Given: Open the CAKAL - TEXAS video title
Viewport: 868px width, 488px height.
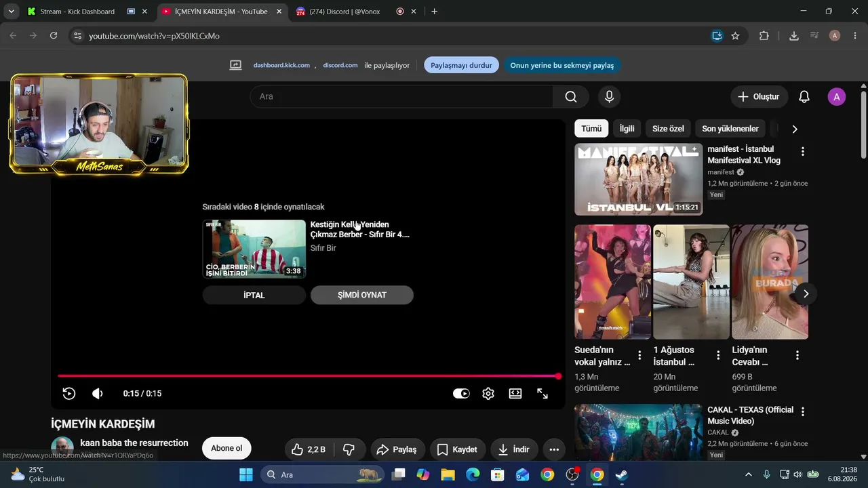Looking at the screenshot, I should point(750,415).
